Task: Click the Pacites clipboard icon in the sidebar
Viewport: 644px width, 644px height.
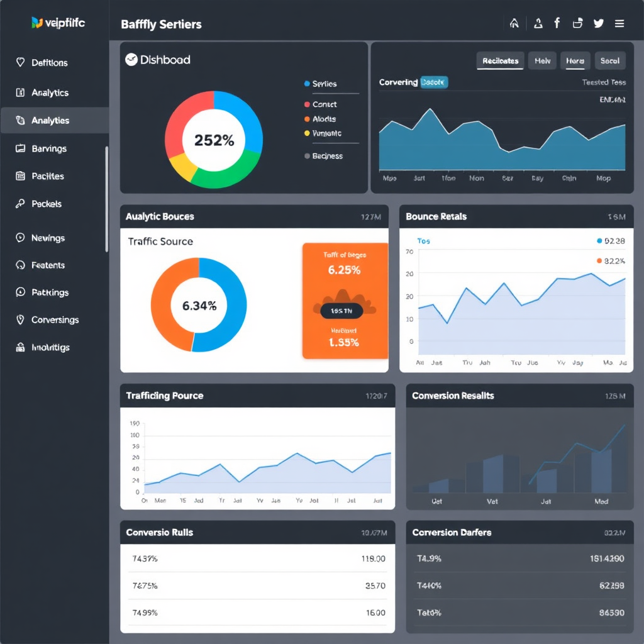Action: click(x=19, y=176)
